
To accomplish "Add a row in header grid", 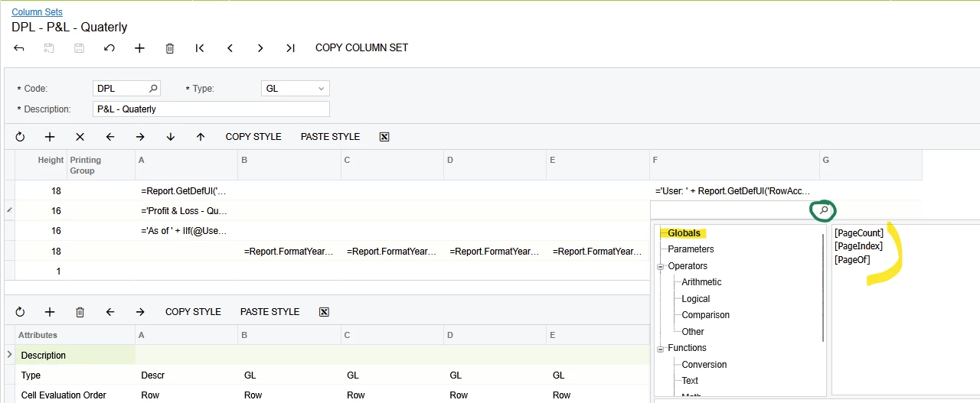I will (50, 137).
